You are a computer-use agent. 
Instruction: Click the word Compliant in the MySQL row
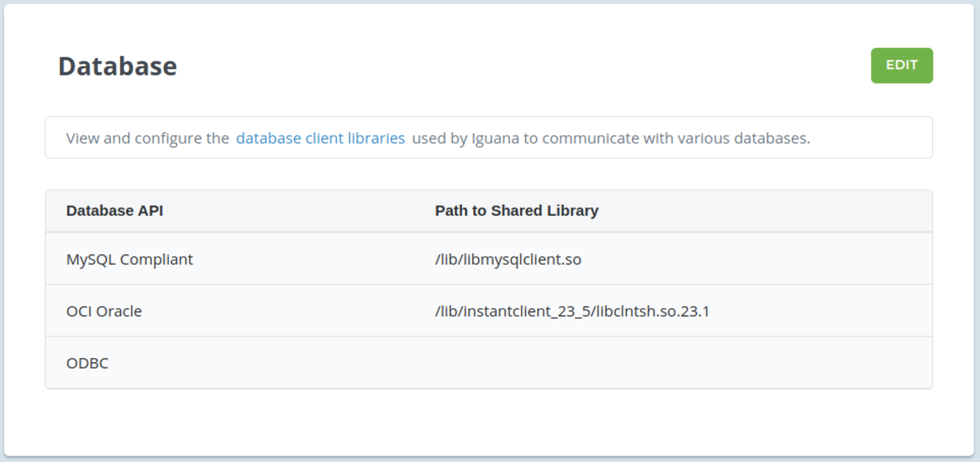pos(156,259)
